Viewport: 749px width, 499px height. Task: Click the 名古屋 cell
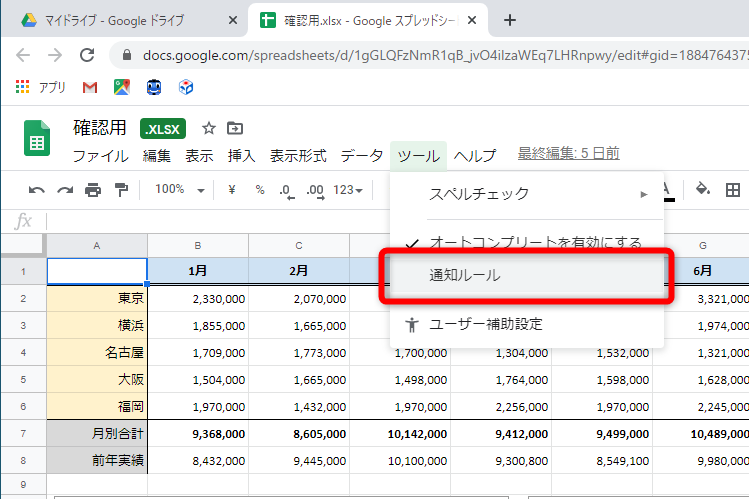(x=97, y=352)
